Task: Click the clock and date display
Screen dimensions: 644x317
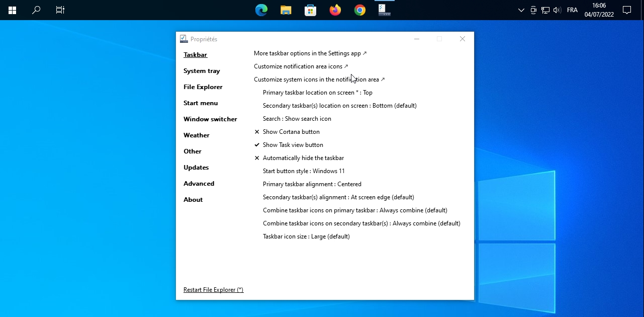Action: coord(599,10)
